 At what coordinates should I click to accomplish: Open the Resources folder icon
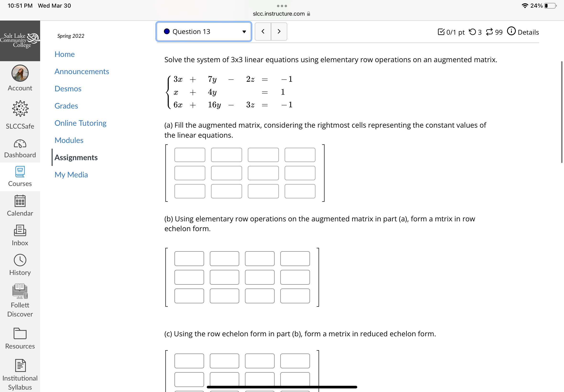[x=20, y=333]
